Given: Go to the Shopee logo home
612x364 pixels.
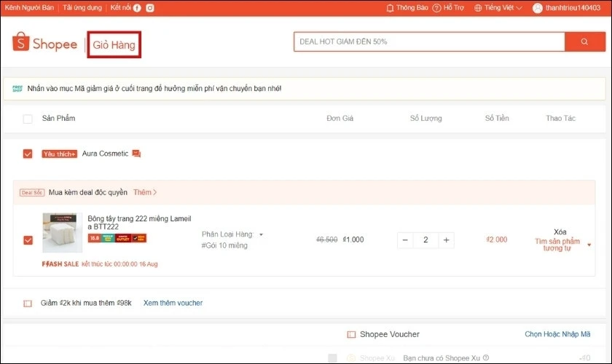Looking at the screenshot, I should 45,42.
